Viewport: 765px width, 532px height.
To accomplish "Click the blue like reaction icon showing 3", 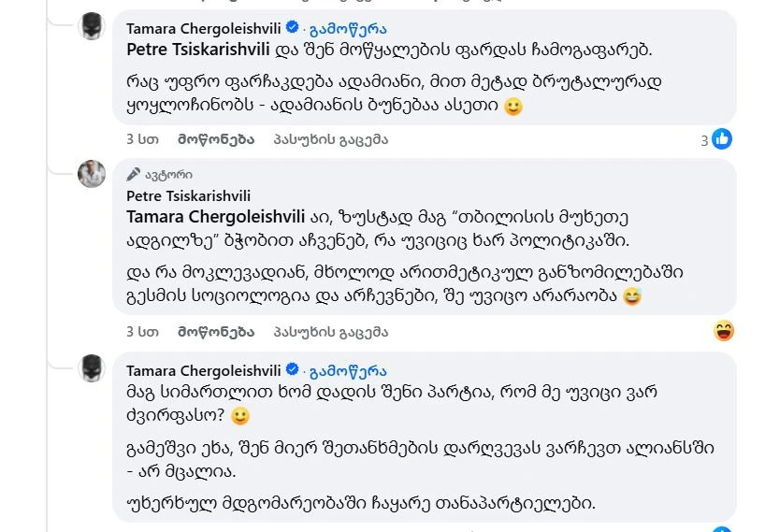I will pos(721,140).
